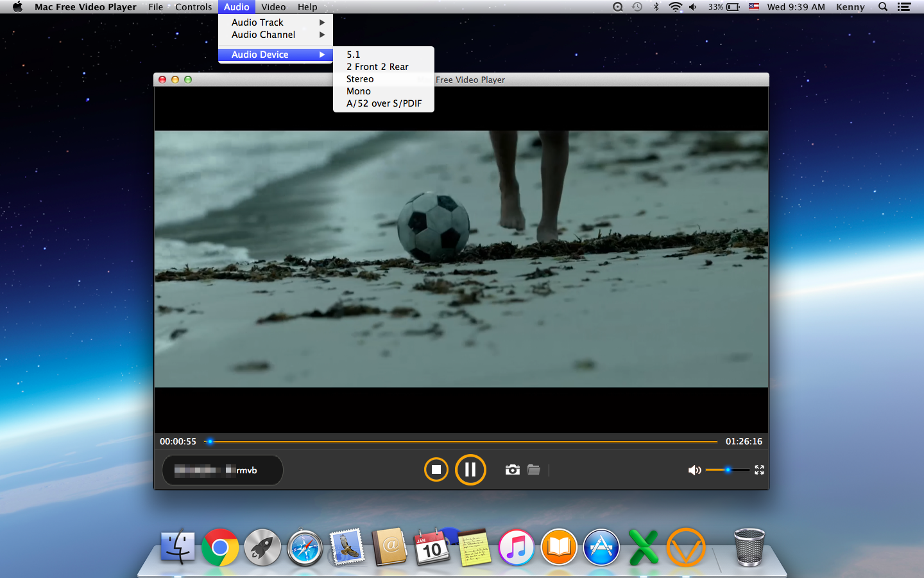The height and width of the screenshot is (578, 924).
Task: Open Spotlight search in the menu bar
Action: tap(883, 7)
